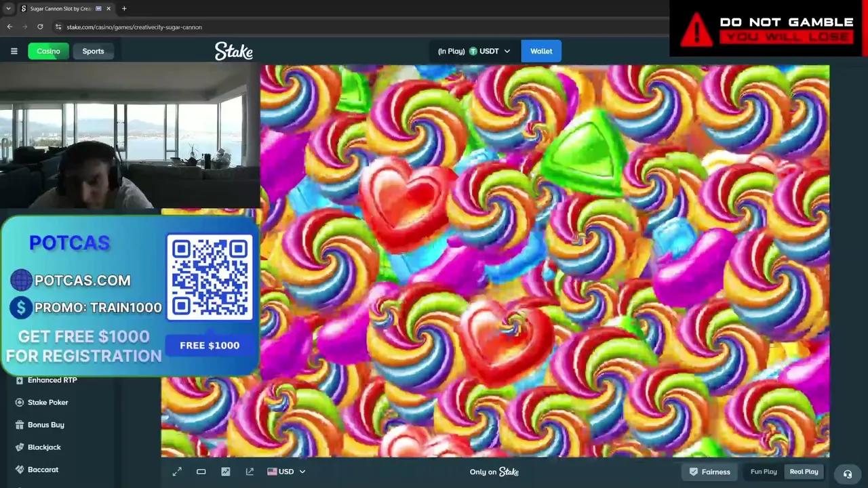
Task: Switch to Real Play mode
Action: pos(804,472)
